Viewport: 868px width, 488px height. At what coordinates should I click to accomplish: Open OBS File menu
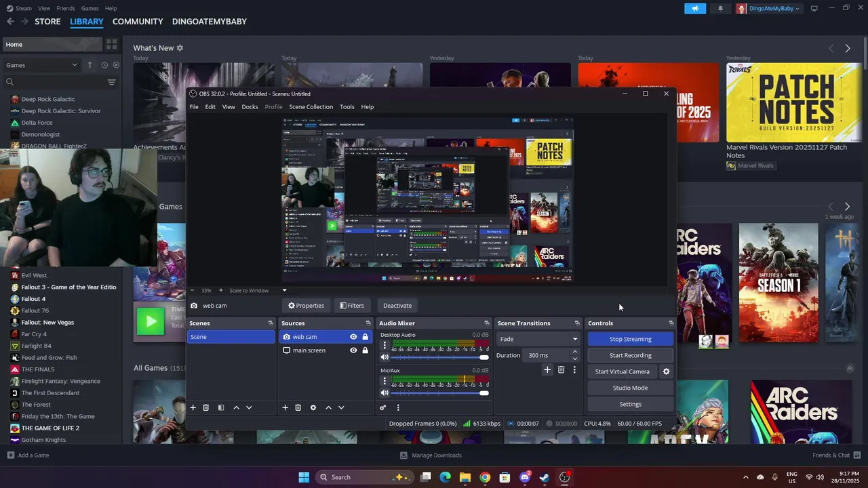(194, 106)
